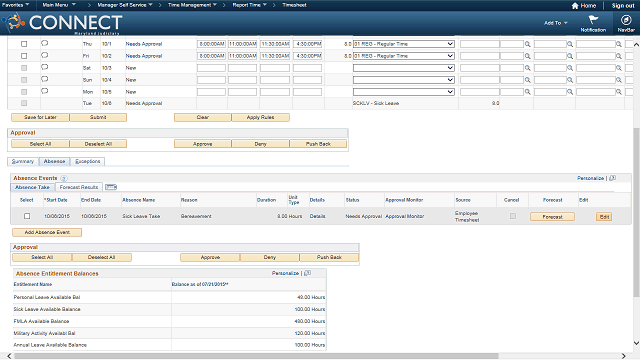Open comment bubble for Thu 10/1 row
The width and height of the screenshot is (640, 360).
(44, 43)
